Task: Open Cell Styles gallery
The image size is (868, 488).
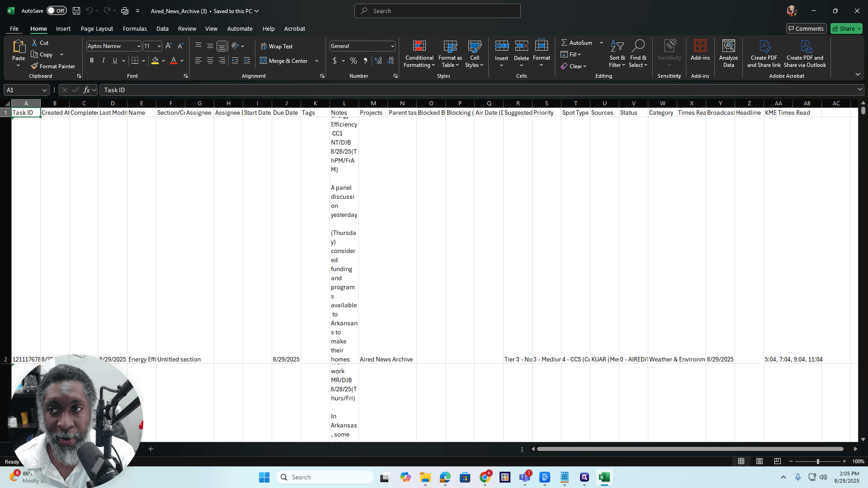Action: click(474, 54)
